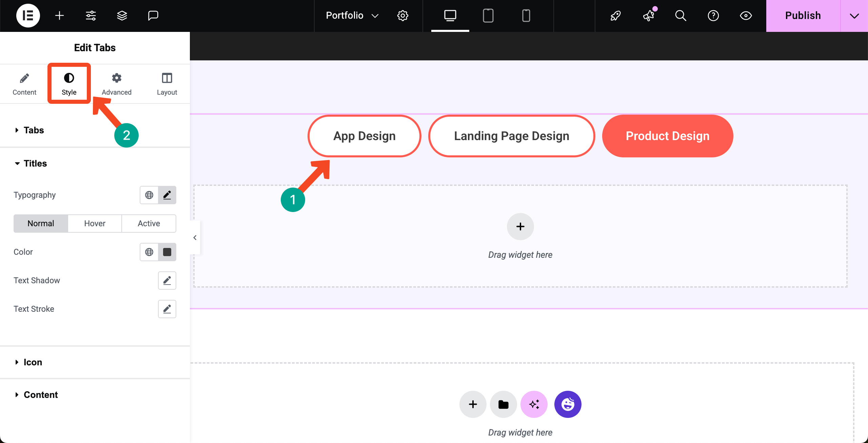Click the Text Shadow label
The height and width of the screenshot is (443, 868).
[x=37, y=281]
